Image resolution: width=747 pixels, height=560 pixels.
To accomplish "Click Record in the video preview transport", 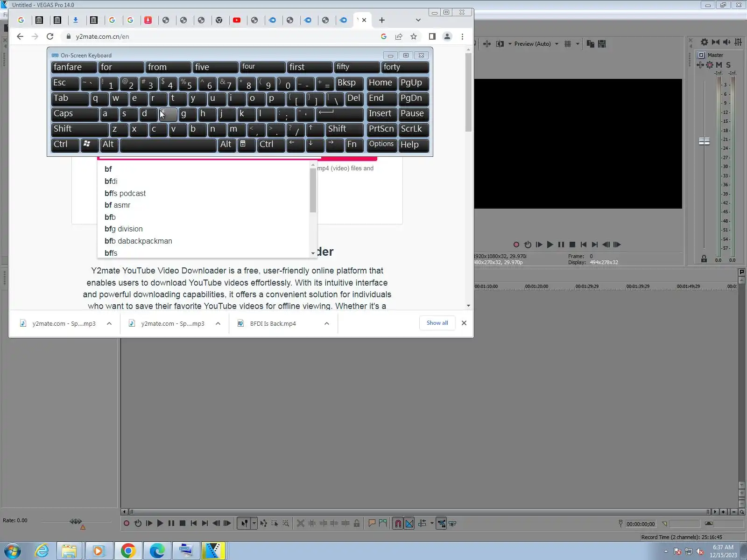I will coord(516,245).
